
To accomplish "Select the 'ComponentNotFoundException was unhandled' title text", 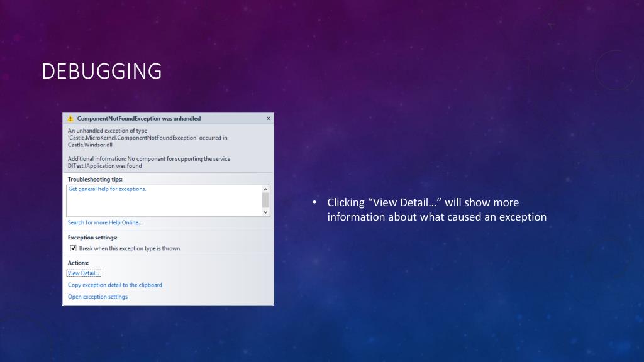I will [x=139, y=119].
